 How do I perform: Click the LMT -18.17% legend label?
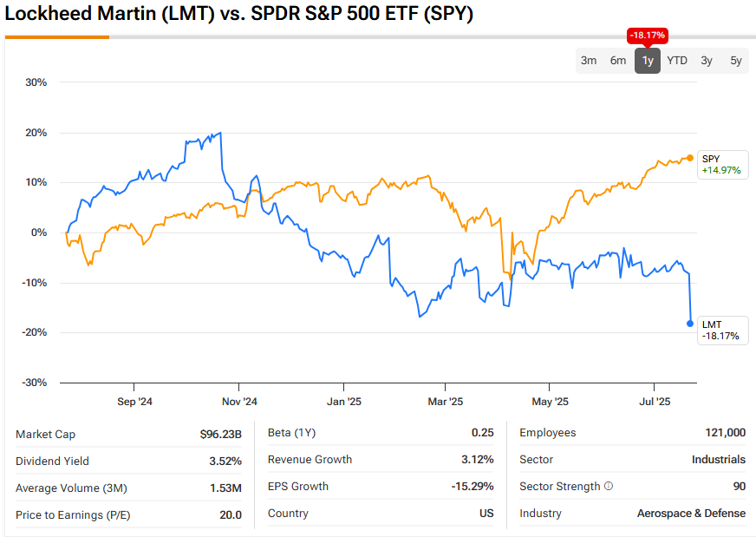tap(722, 330)
